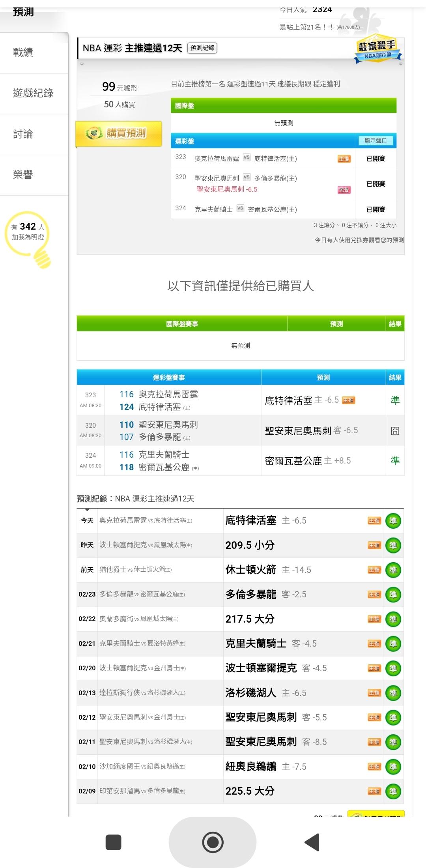The height and width of the screenshot is (868, 426).
Task: Click the 購買預測 button
Action: (x=119, y=133)
